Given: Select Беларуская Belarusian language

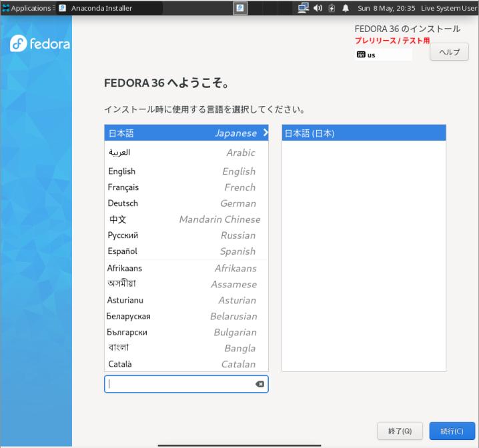Looking at the screenshot, I should click(x=186, y=316).
